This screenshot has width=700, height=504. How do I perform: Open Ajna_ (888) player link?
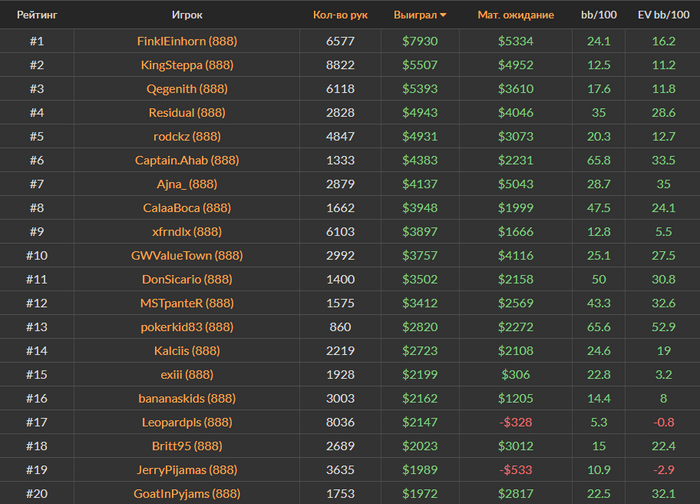tap(187, 184)
